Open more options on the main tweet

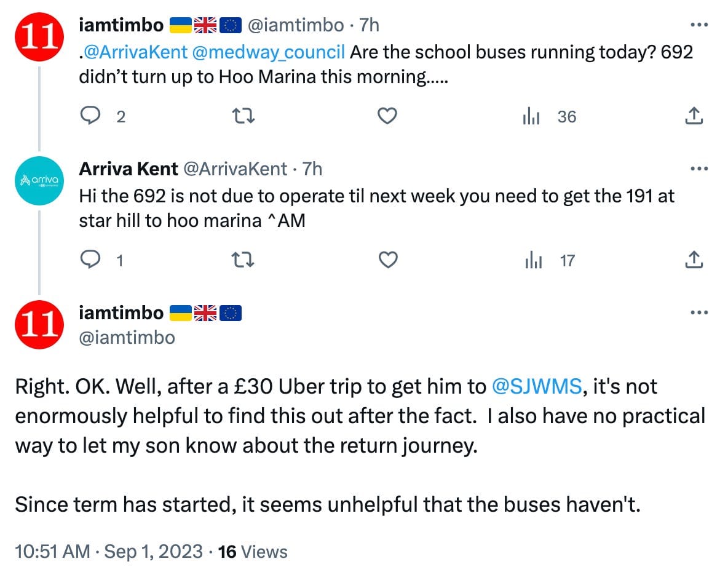tap(697, 313)
